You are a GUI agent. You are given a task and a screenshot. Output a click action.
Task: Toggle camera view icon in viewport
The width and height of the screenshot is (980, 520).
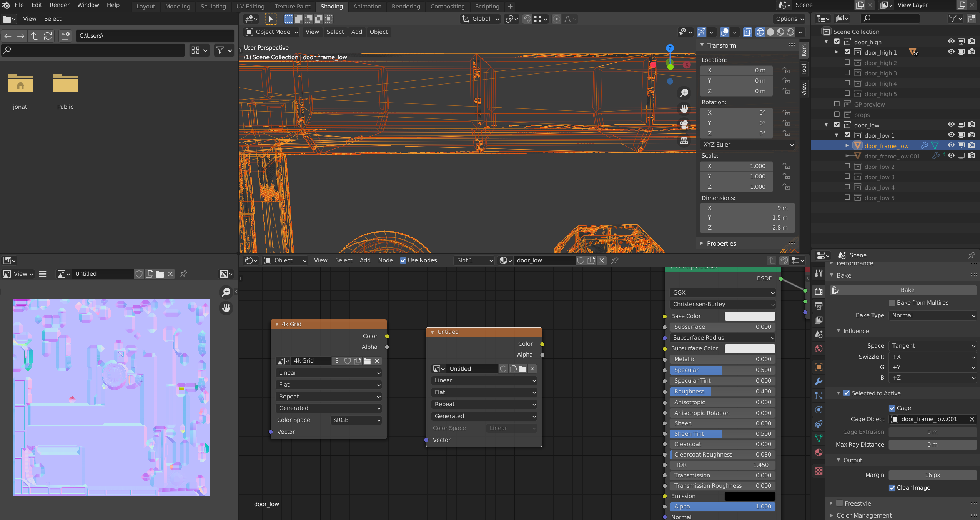point(684,125)
